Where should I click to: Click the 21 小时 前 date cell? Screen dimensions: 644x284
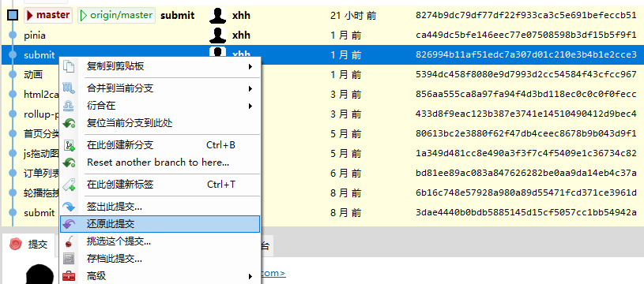(353, 16)
